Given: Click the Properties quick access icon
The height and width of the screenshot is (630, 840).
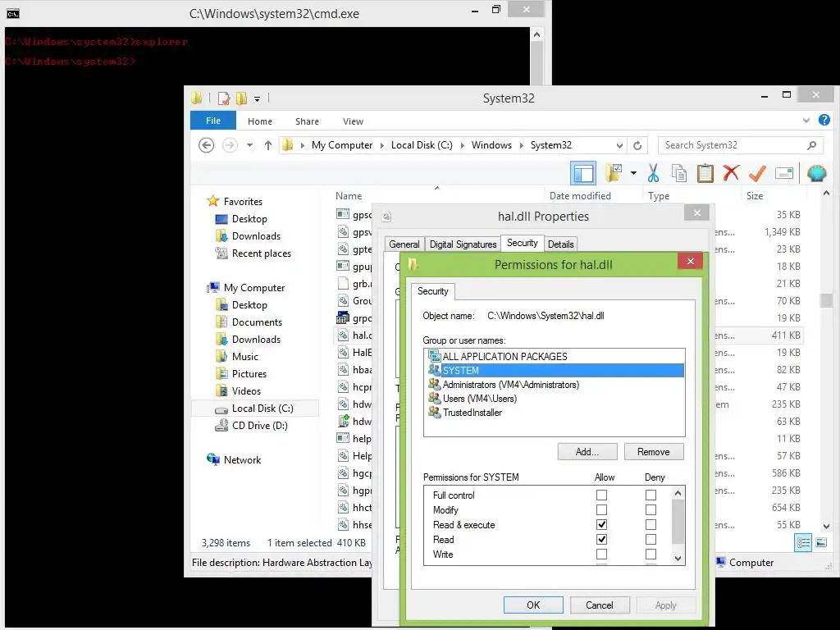Looking at the screenshot, I should coord(223,98).
